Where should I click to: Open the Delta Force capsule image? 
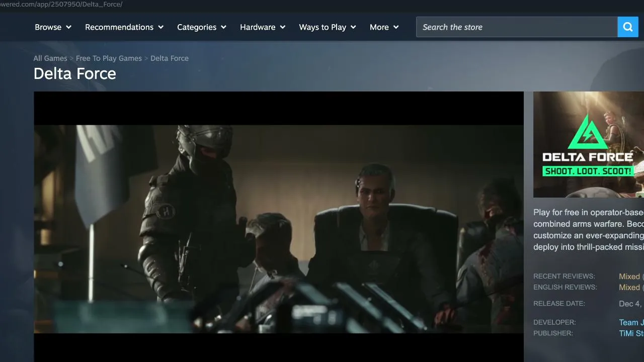pyautogui.click(x=589, y=144)
